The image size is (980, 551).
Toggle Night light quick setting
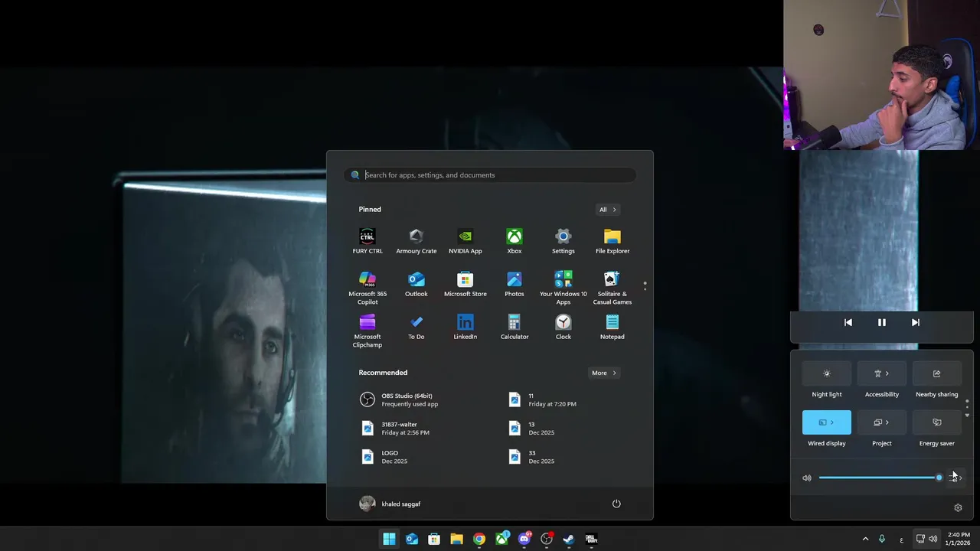click(827, 373)
